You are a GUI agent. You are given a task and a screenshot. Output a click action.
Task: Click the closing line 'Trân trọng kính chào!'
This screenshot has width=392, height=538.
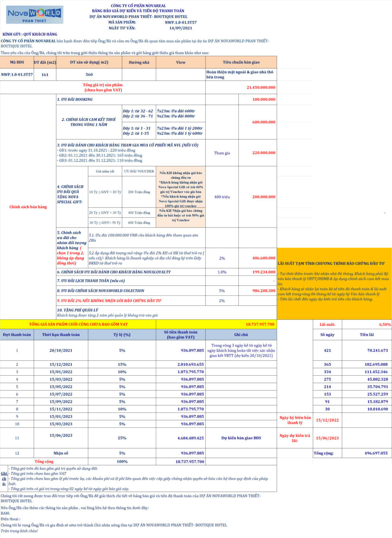click(19, 531)
